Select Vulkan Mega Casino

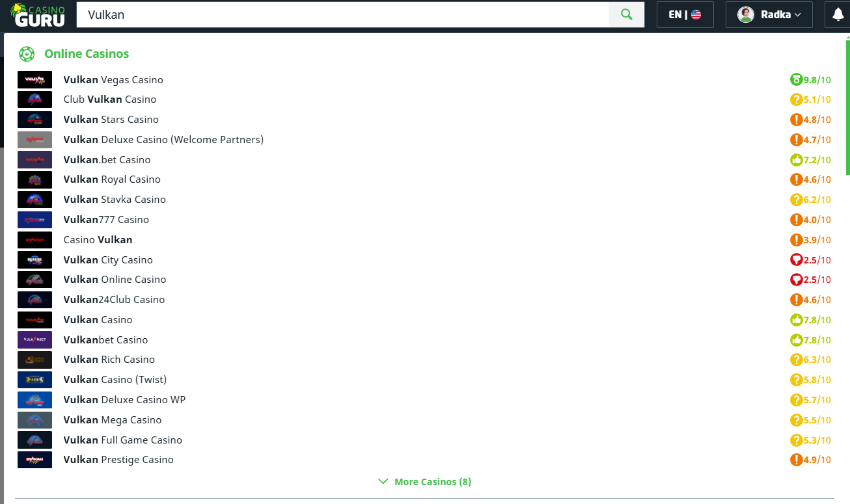113,420
